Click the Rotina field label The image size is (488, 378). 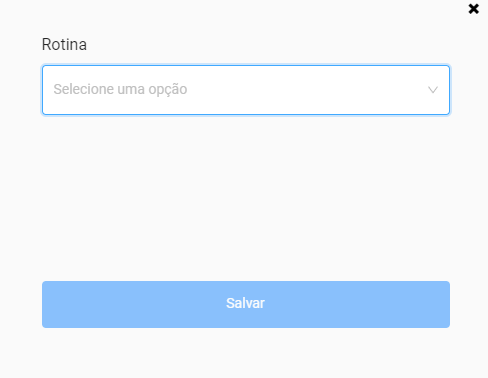pyautogui.click(x=64, y=44)
